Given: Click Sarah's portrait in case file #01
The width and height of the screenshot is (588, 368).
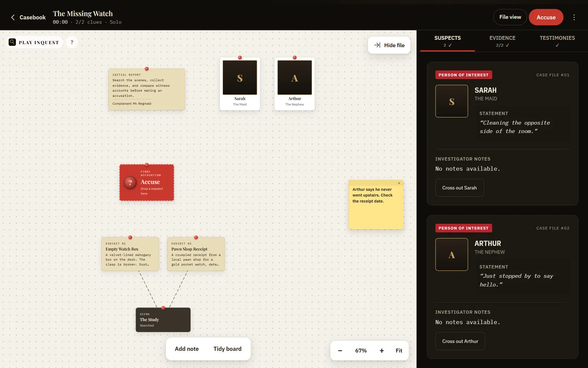Looking at the screenshot, I should 452,101.
